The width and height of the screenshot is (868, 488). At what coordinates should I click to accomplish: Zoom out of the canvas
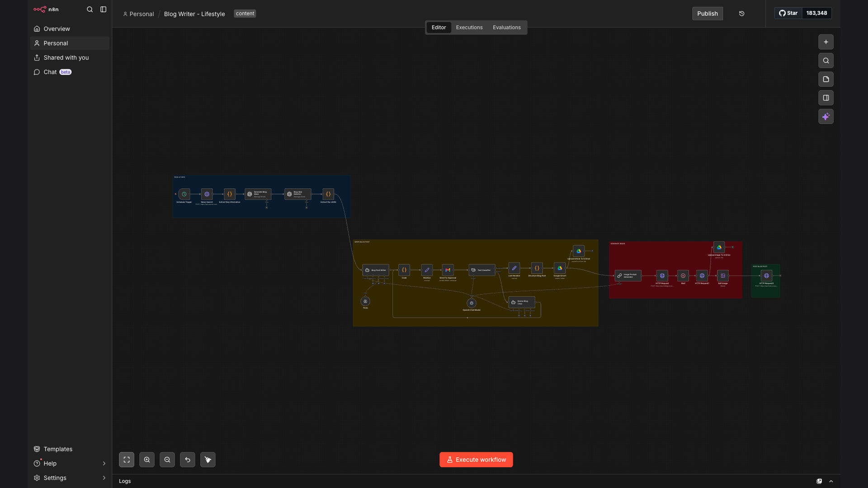point(167,460)
